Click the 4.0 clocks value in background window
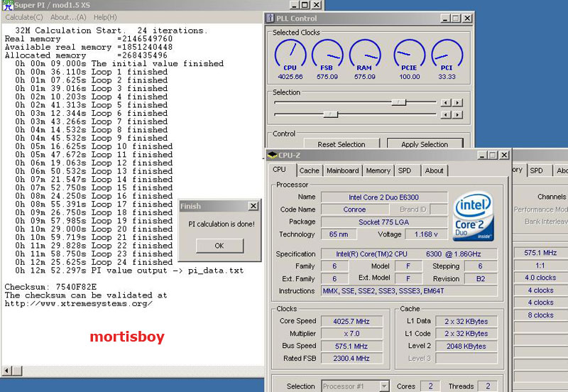Screen dimensions: 568x392 coord(540,278)
